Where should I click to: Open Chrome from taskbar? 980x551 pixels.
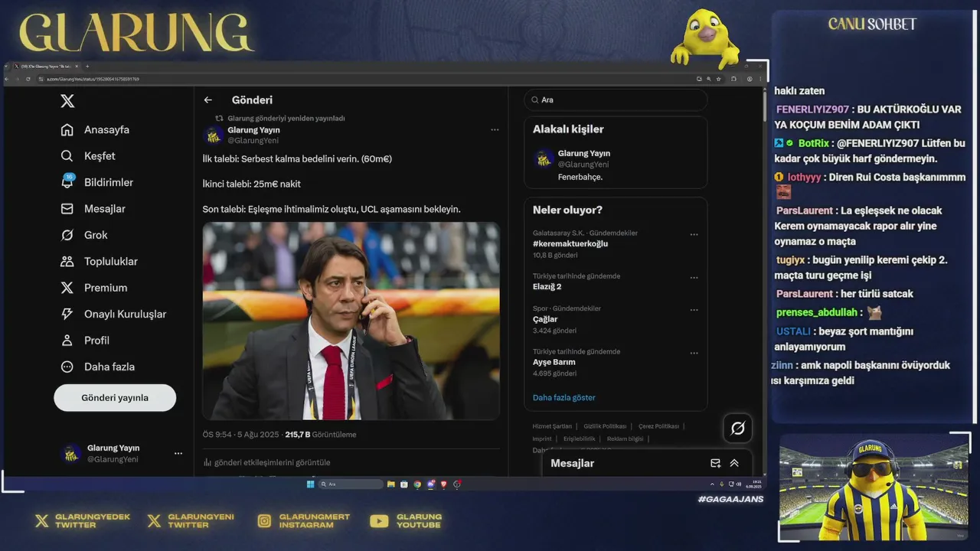point(417,484)
